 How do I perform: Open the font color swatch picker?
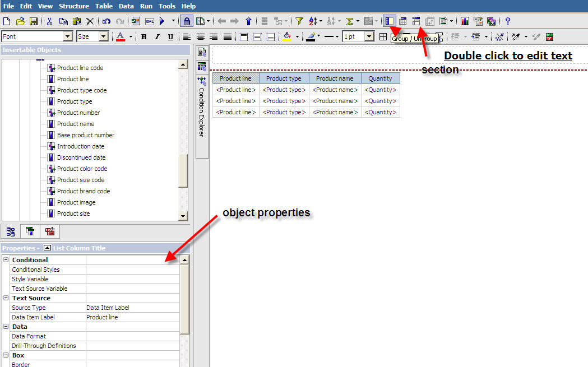tap(119, 36)
